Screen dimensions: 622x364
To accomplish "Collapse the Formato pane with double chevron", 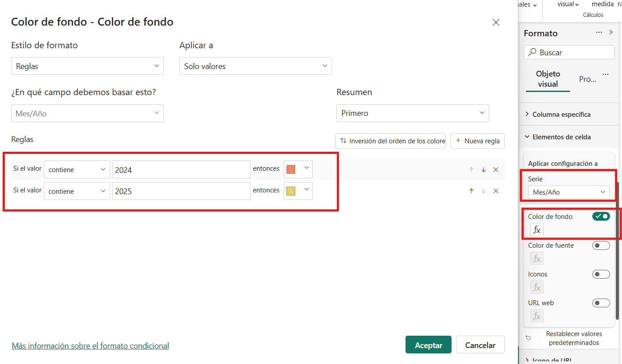I will click(x=611, y=32).
